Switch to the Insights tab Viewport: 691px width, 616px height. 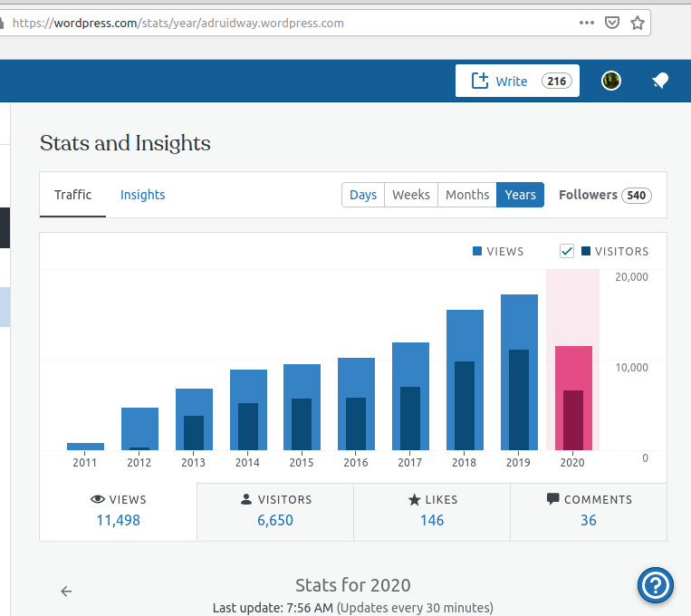142,195
